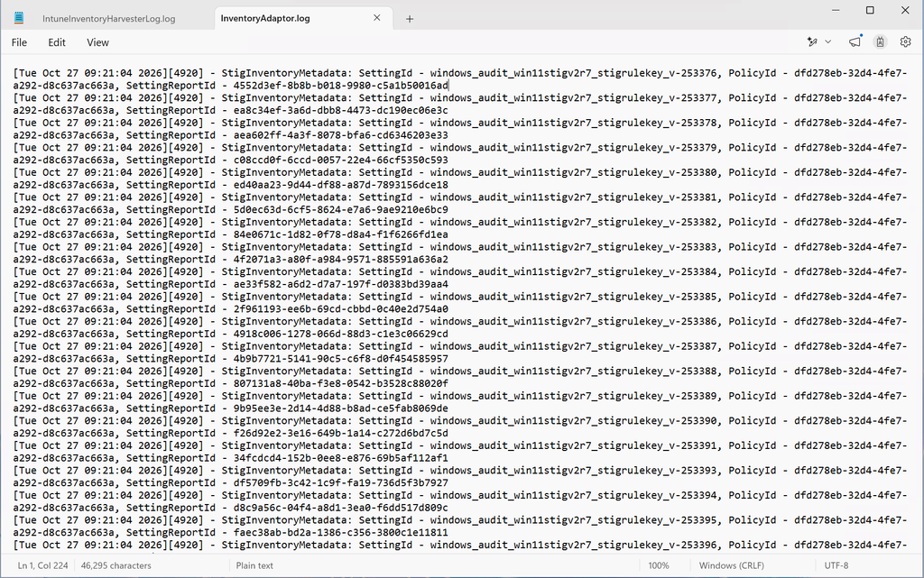Viewport: 924px width, 578px height.
Task: Open the AI rewrite pen tool
Action: [813, 41]
